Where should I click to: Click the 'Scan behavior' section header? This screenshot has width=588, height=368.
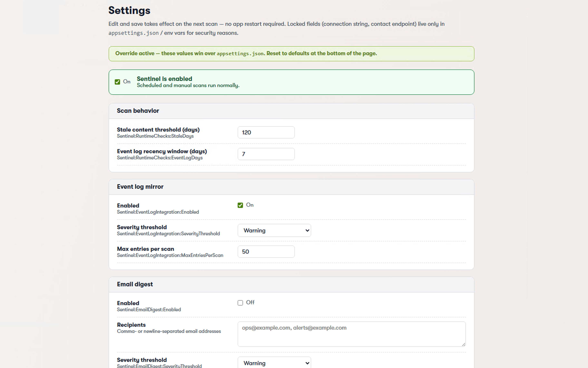[138, 111]
